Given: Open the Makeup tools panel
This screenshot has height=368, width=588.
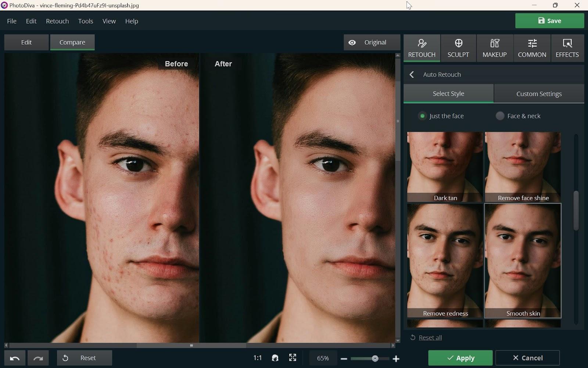Looking at the screenshot, I should 494,48.
